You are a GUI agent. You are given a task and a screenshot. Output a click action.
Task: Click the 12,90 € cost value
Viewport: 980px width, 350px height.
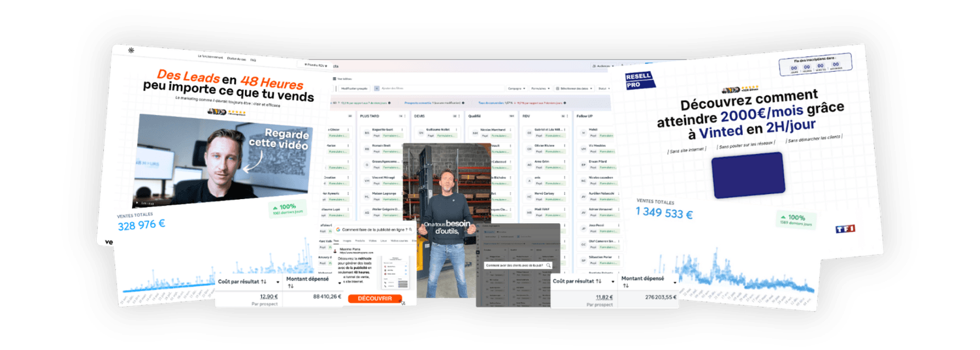(269, 296)
